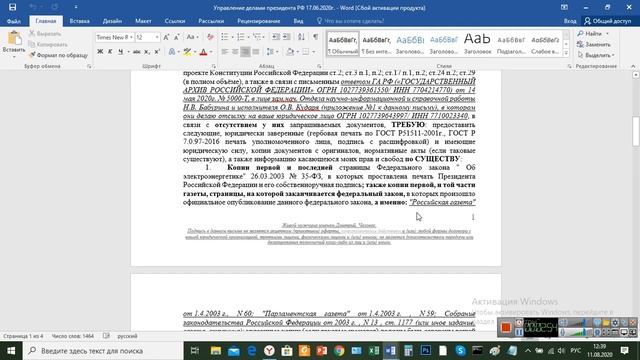
Task: Decrease paragraph indent
Action: coord(276,37)
